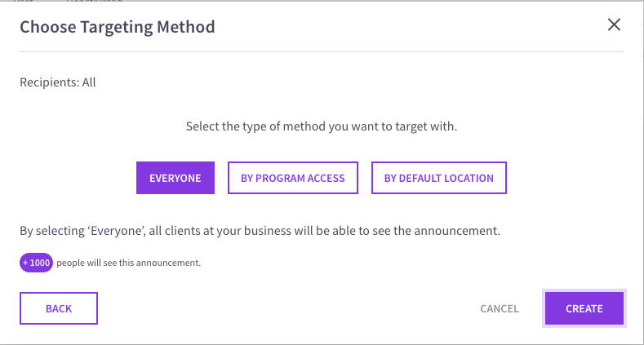
Task: Click the Choose Targeting Method heading
Action: point(118,27)
